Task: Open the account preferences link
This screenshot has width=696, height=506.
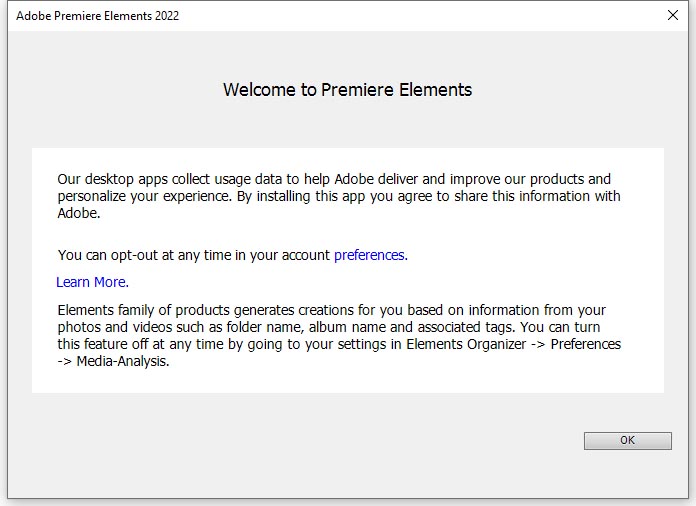Action: (x=371, y=256)
